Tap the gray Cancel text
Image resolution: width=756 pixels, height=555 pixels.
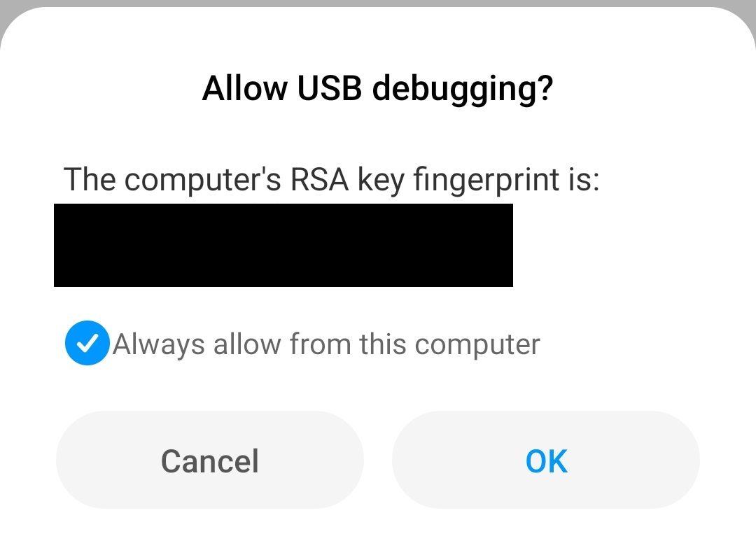pos(210,461)
